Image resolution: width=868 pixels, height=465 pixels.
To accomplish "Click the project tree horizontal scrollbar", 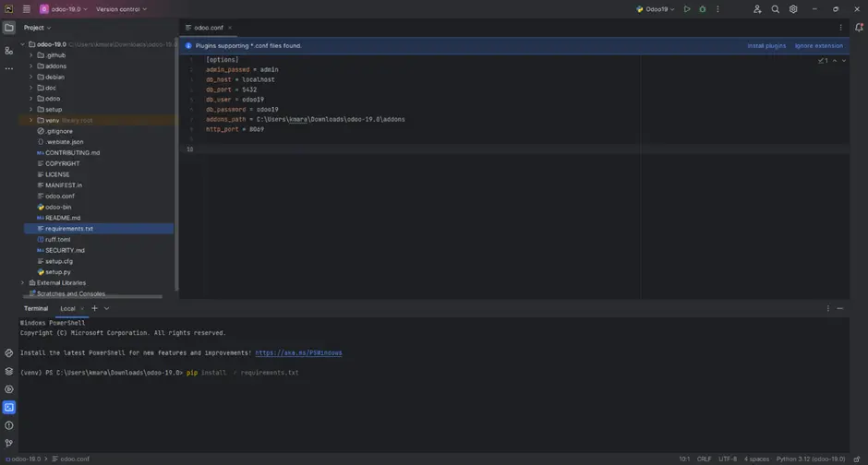I will coord(90,297).
